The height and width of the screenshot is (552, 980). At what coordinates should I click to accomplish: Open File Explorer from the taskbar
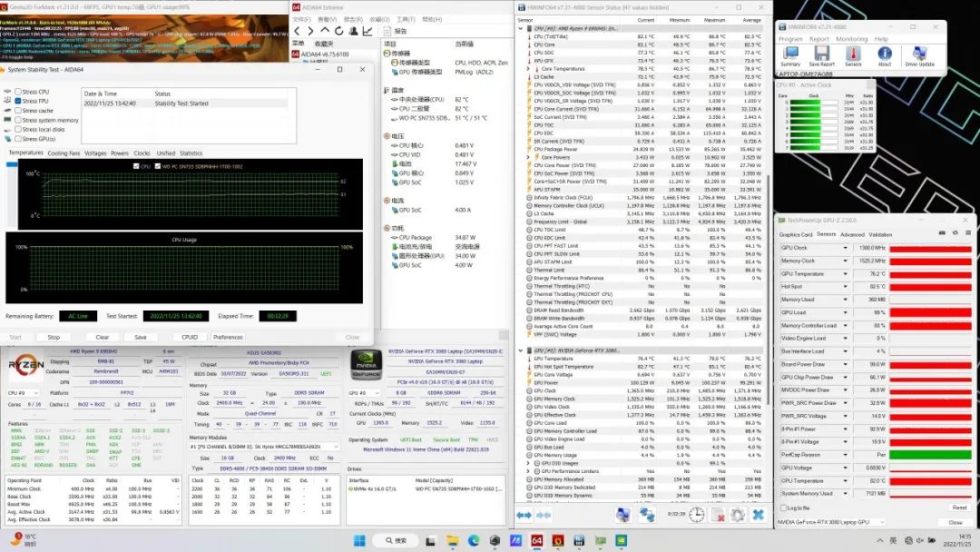click(x=453, y=541)
